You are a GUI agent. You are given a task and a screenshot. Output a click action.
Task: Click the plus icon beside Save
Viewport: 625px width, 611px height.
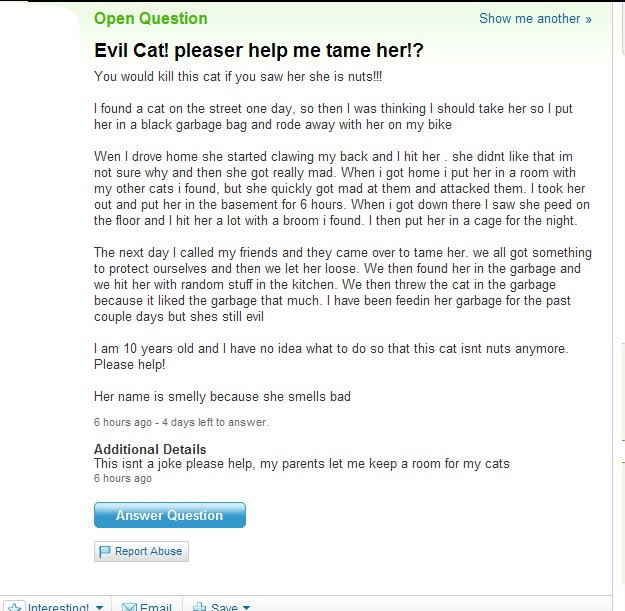tap(199, 607)
